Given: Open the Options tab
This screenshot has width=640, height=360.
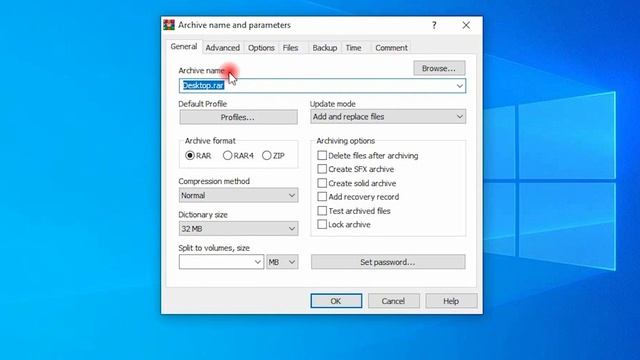Looking at the screenshot, I should [x=261, y=48].
